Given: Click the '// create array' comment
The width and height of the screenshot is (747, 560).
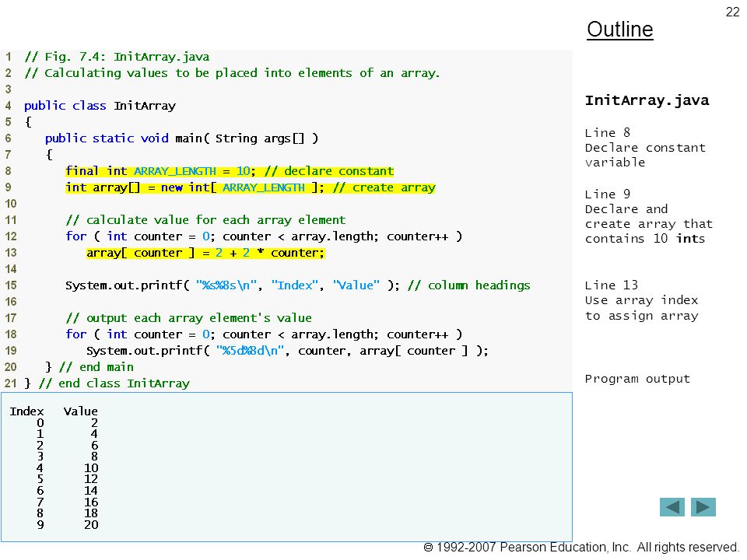Looking at the screenshot, I should pos(384,187).
